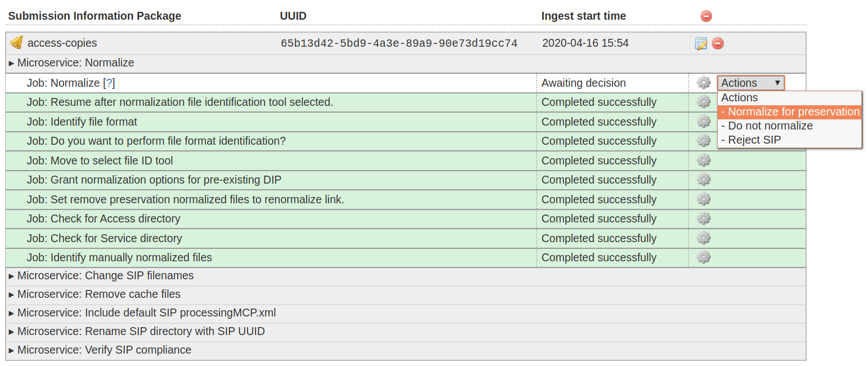Image resolution: width=868 pixels, height=366 pixels.
Task: Select Normalize for preservation option
Action: [790, 111]
